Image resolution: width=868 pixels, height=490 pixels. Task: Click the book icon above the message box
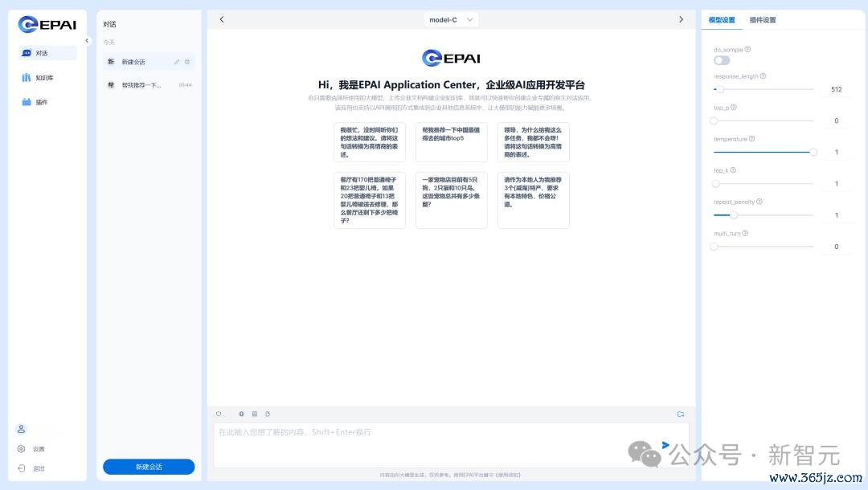click(255, 414)
